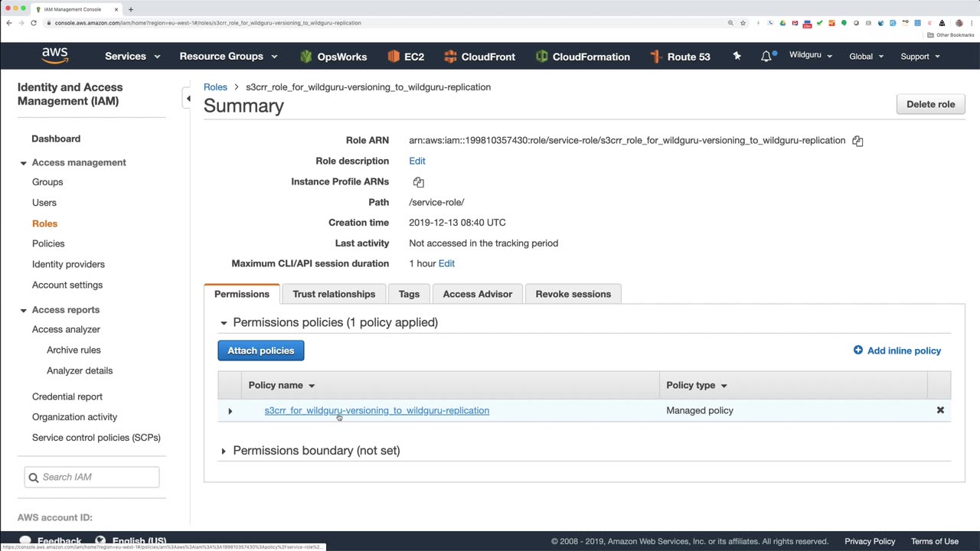Open the EC2 shortcut
The height and width of the screenshot is (551, 980).
click(x=406, y=57)
